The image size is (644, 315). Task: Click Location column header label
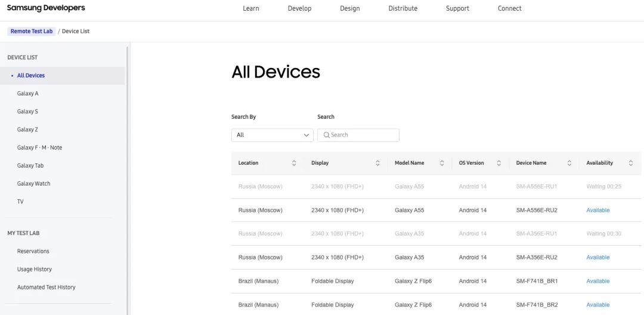point(249,163)
